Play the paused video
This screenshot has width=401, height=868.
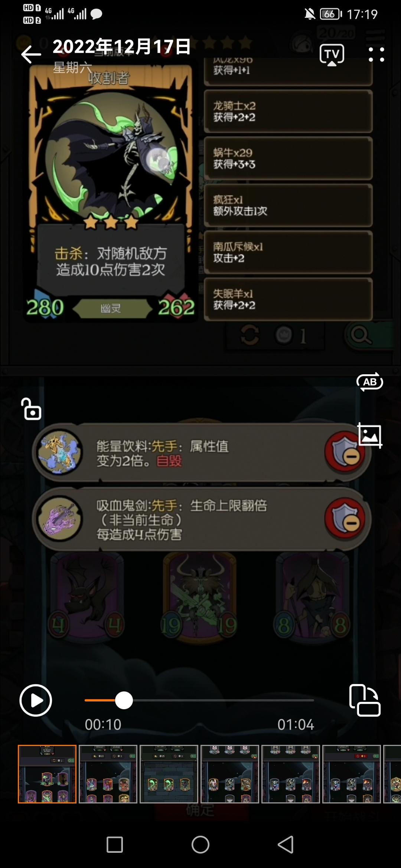tap(36, 700)
